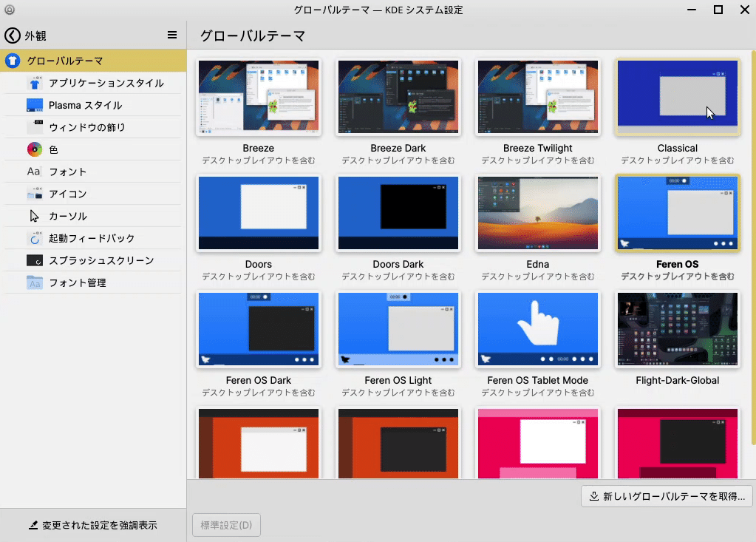Click the 'Doors Dark' theme name text
The height and width of the screenshot is (542, 756).
point(398,264)
